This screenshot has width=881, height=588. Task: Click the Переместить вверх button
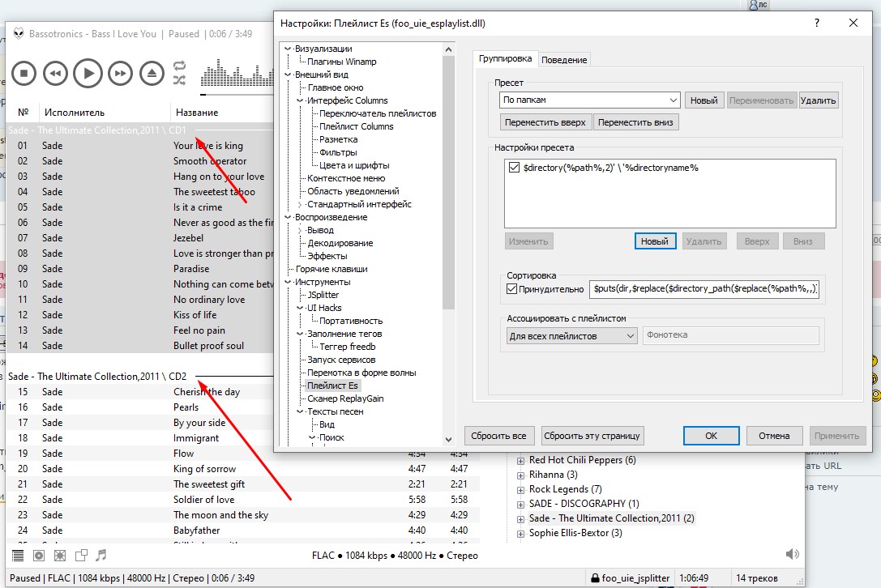pyautogui.click(x=545, y=122)
